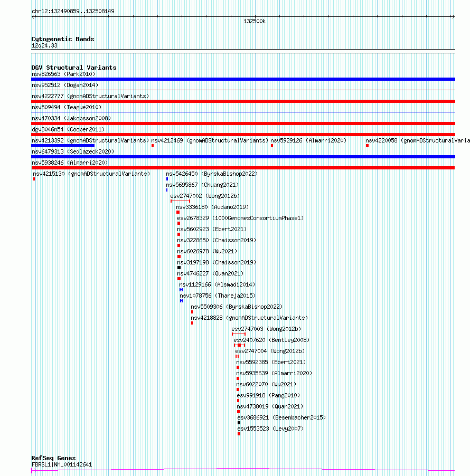Select the blue glyph under nsv1078756 (Thareja2015)
The width and height of the screenshot is (470, 476).
click(x=181, y=301)
